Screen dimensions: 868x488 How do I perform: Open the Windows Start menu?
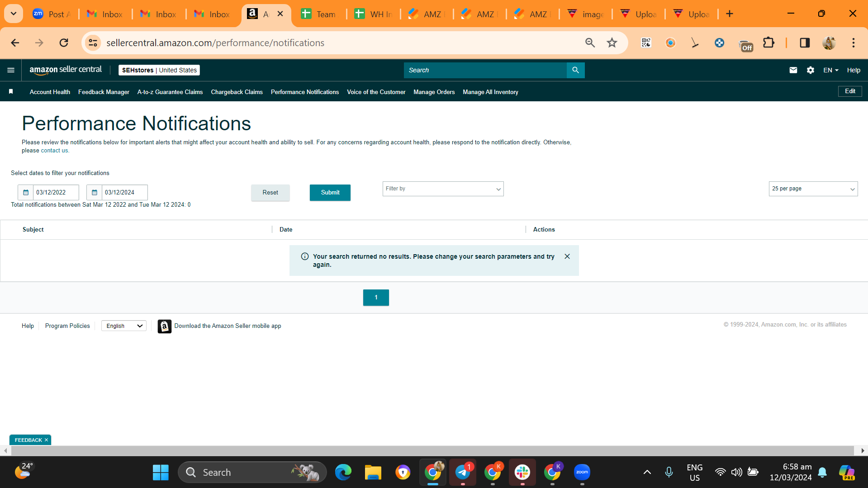161,472
